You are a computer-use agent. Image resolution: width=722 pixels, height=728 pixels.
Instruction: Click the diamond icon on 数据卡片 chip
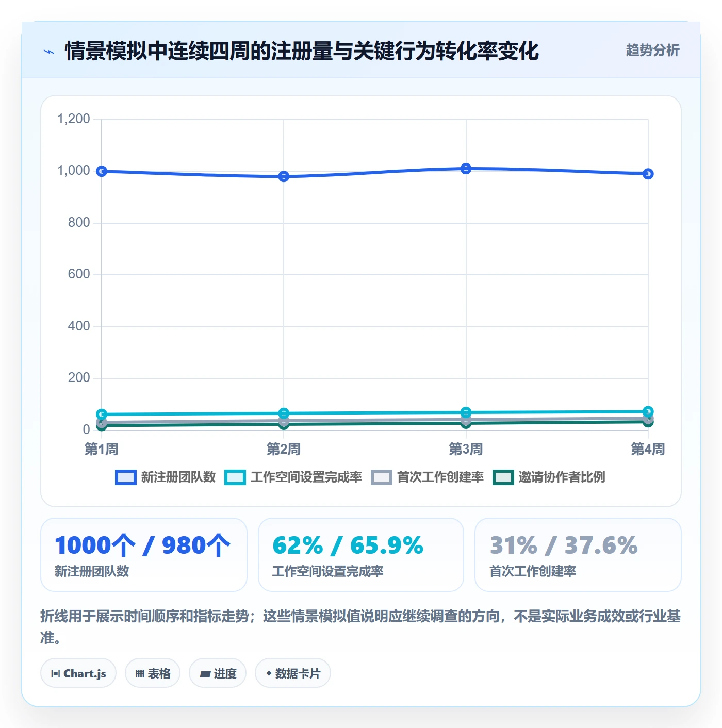(x=269, y=673)
